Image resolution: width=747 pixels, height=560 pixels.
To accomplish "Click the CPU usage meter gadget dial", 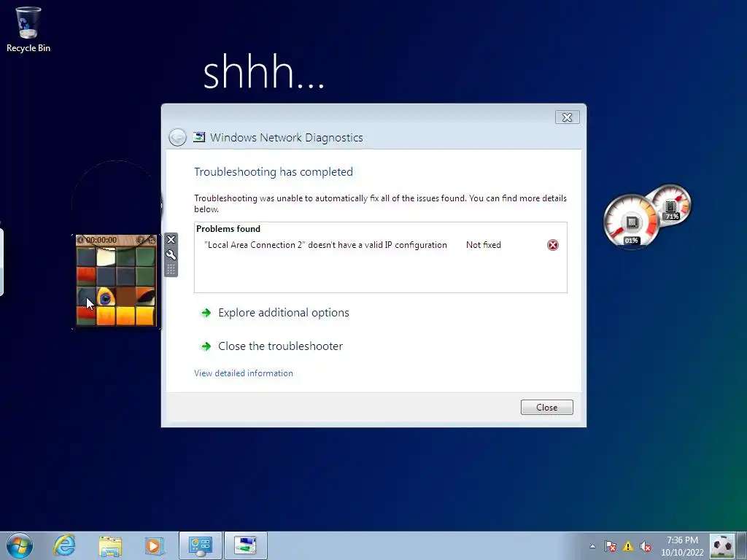I will (631, 222).
